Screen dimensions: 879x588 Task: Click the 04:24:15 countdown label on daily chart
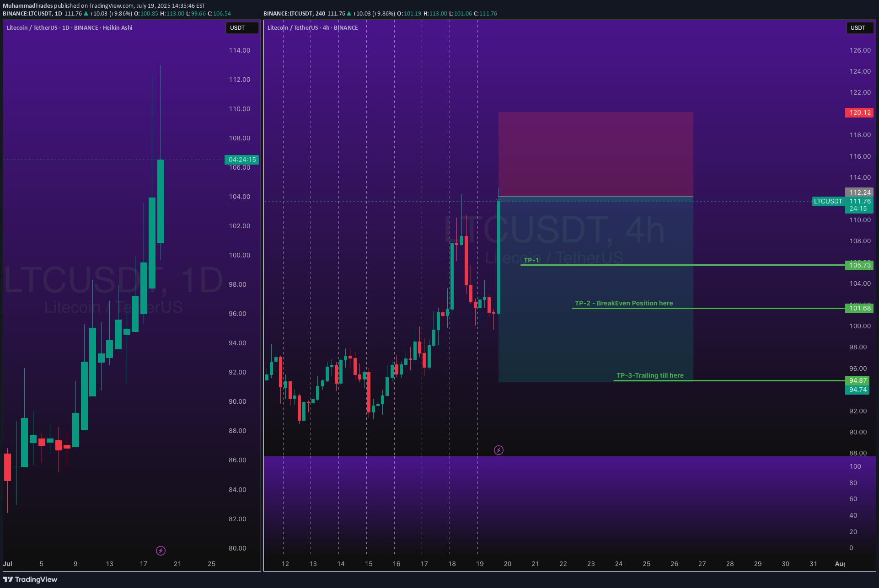click(242, 160)
